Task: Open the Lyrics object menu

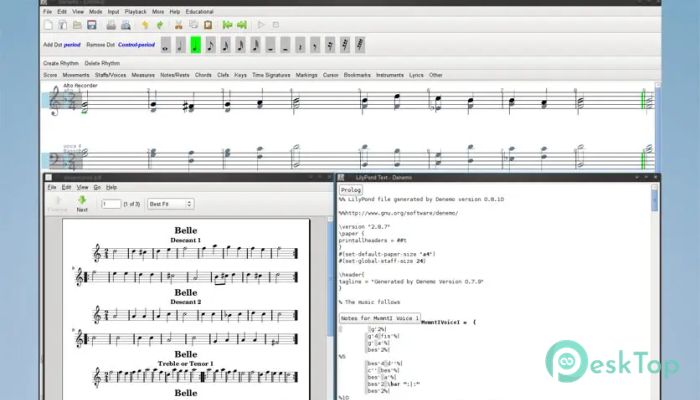Action: pyautogui.click(x=416, y=75)
